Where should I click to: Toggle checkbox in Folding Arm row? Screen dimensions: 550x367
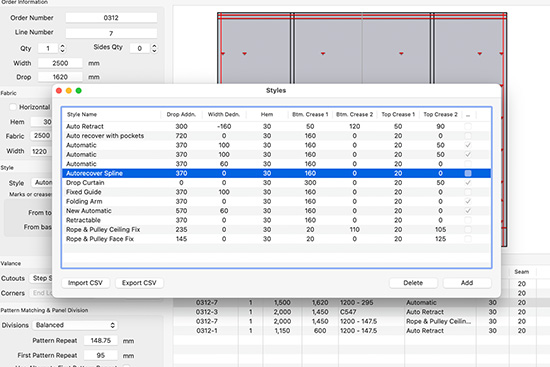pyautogui.click(x=468, y=201)
